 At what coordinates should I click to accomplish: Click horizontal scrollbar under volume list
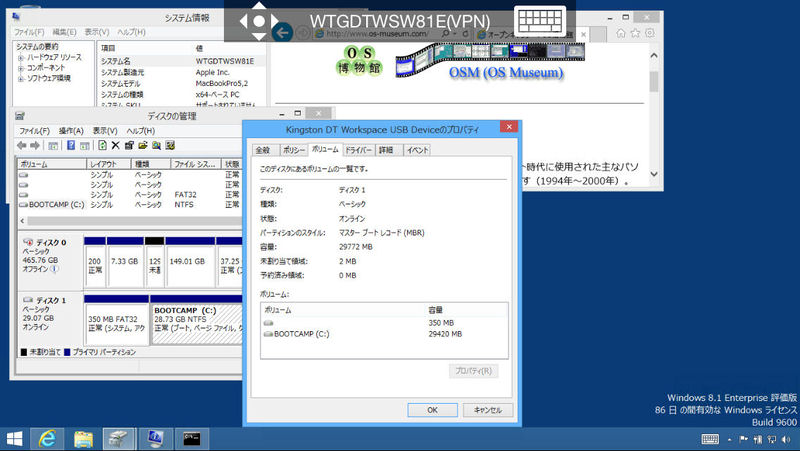135,221
